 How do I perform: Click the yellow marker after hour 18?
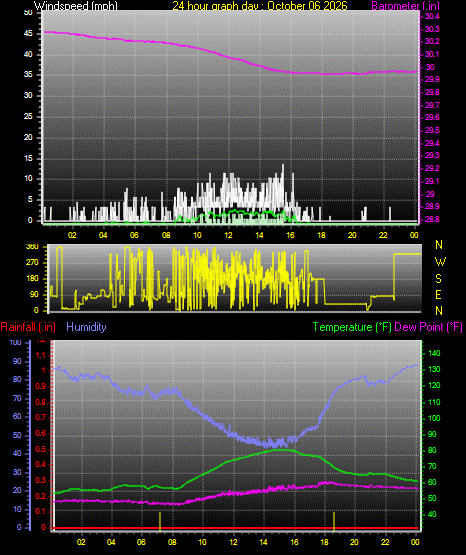334,521
